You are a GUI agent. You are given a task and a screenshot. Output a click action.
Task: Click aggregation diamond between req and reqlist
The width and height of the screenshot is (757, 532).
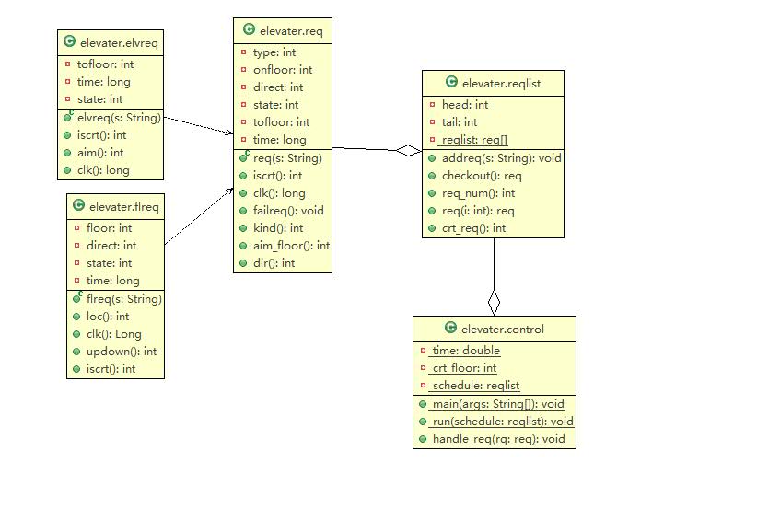(409, 150)
